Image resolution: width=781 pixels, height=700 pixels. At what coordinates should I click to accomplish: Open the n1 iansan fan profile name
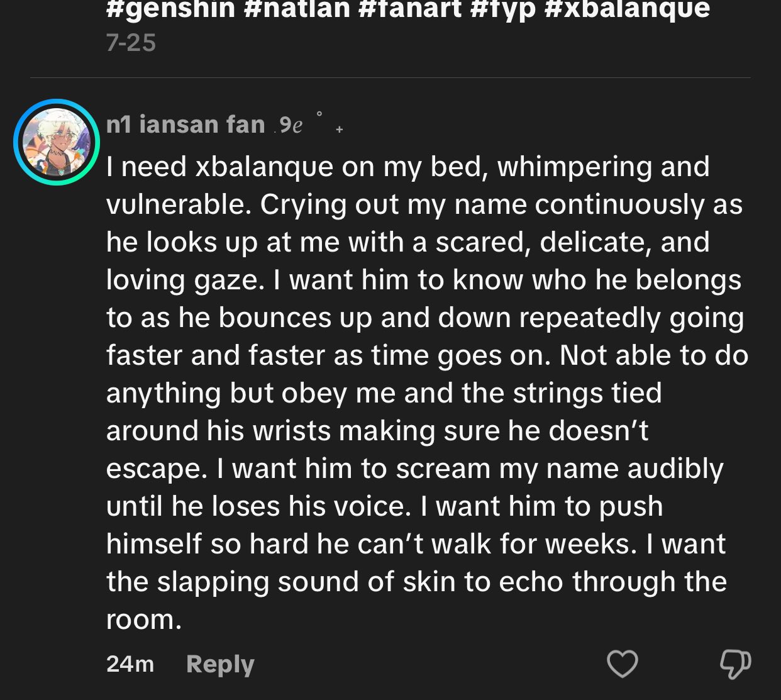186,125
